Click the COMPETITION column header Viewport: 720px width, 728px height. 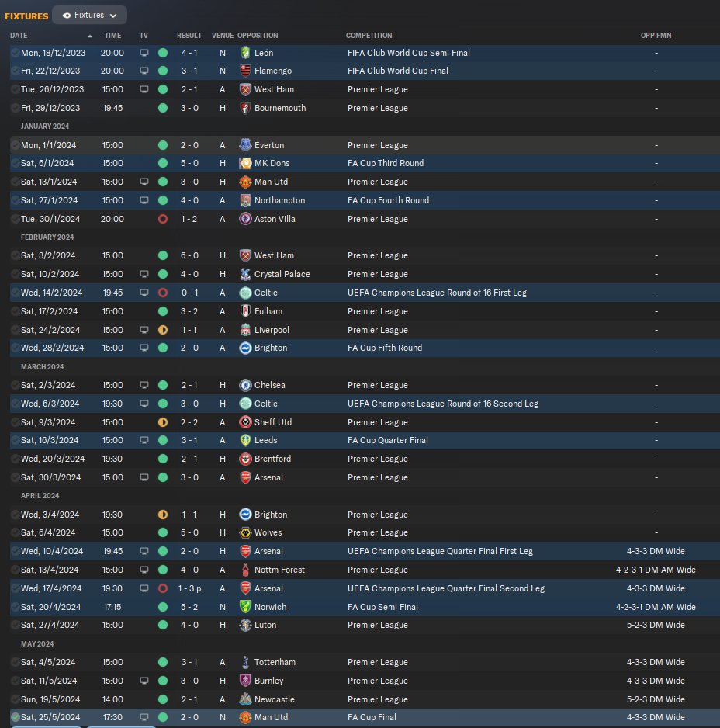369,35
